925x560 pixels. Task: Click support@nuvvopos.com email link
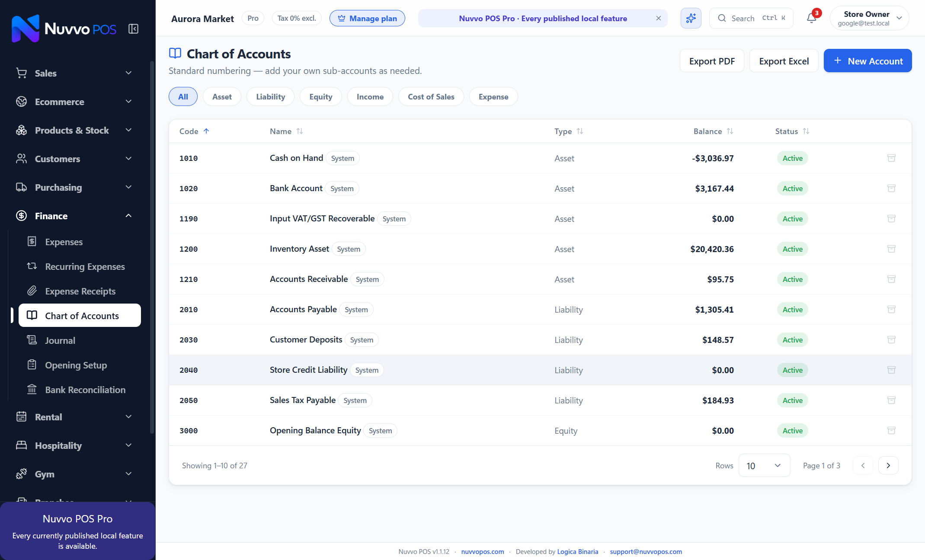646,551
